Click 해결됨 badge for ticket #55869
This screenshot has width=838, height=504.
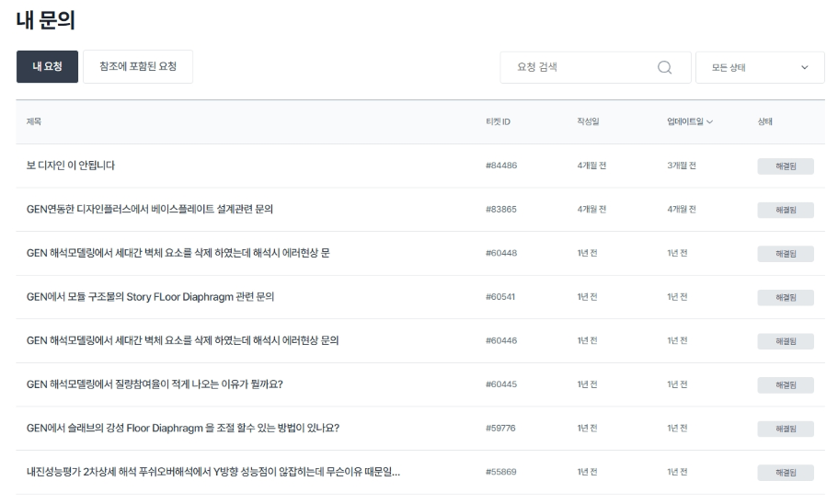click(x=786, y=473)
